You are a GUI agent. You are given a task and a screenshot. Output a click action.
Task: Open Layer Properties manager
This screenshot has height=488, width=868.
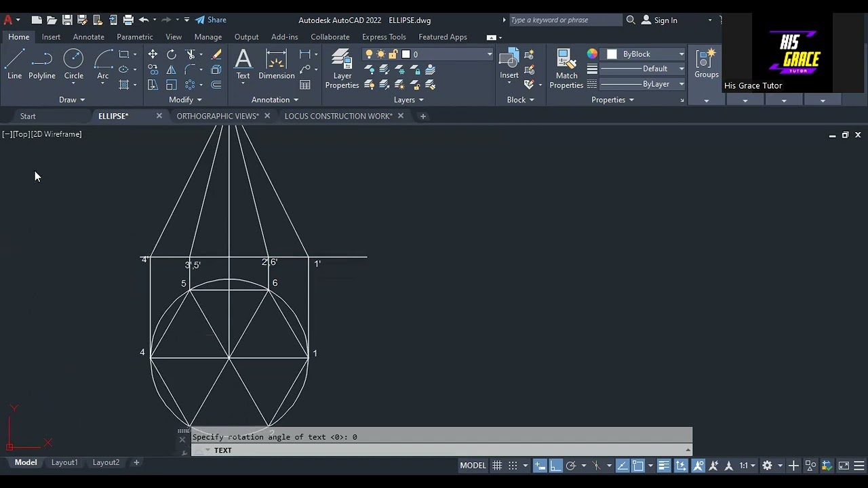(x=342, y=69)
